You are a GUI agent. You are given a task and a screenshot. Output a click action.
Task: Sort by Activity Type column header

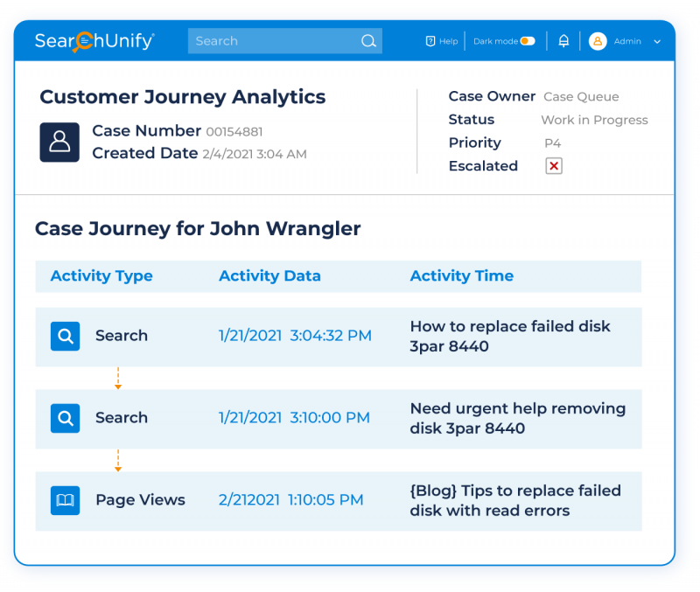pyautogui.click(x=101, y=275)
